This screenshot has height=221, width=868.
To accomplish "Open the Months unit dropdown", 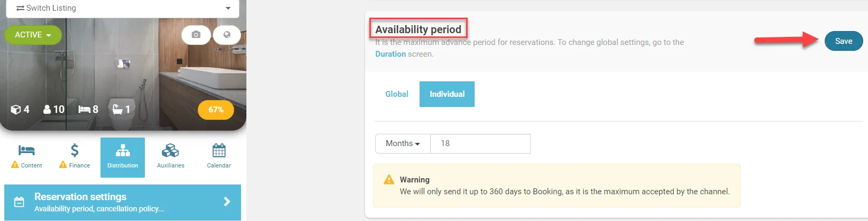I will (x=403, y=143).
